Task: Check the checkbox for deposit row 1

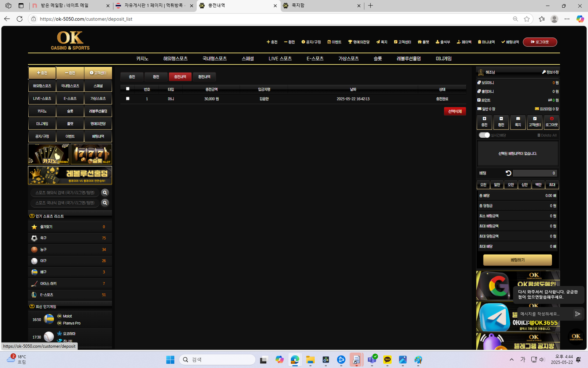Action: (128, 99)
